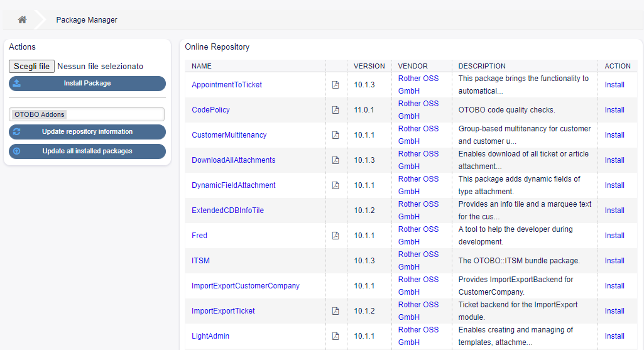Install the Fred package
Image resolution: width=644 pixels, height=350 pixels.
(614, 236)
